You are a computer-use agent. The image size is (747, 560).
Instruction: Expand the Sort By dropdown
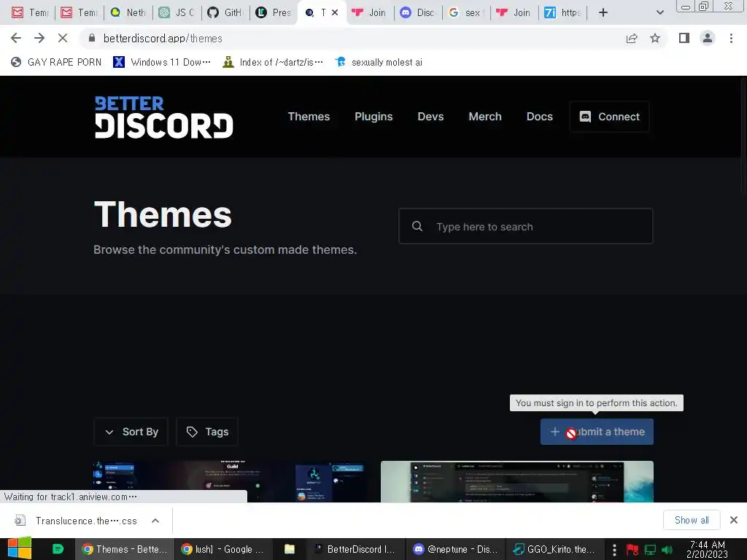coord(131,432)
